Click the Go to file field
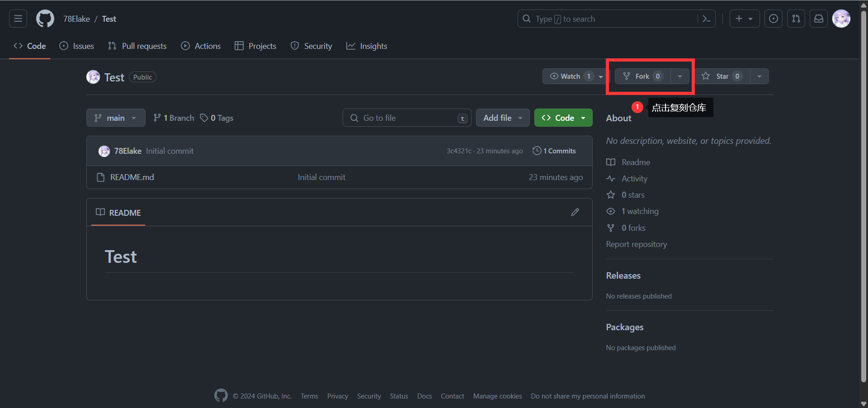 click(x=407, y=118)
